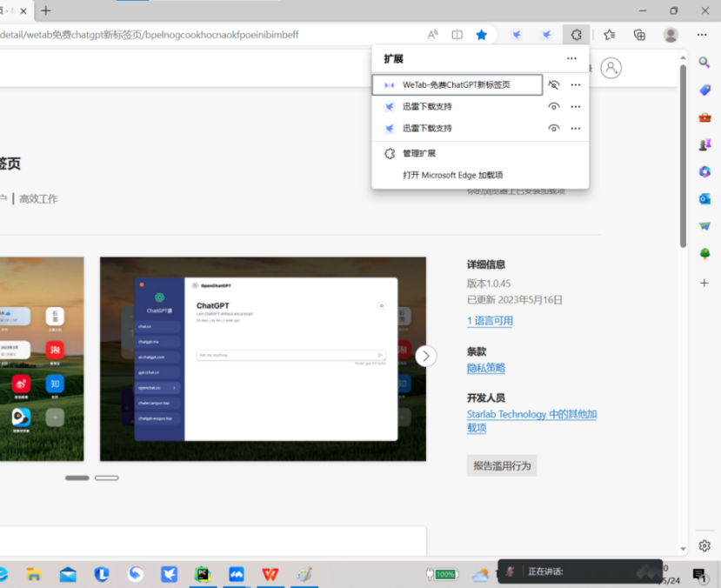
Task: Open the Favorites list icon
Action: [610, 35]
